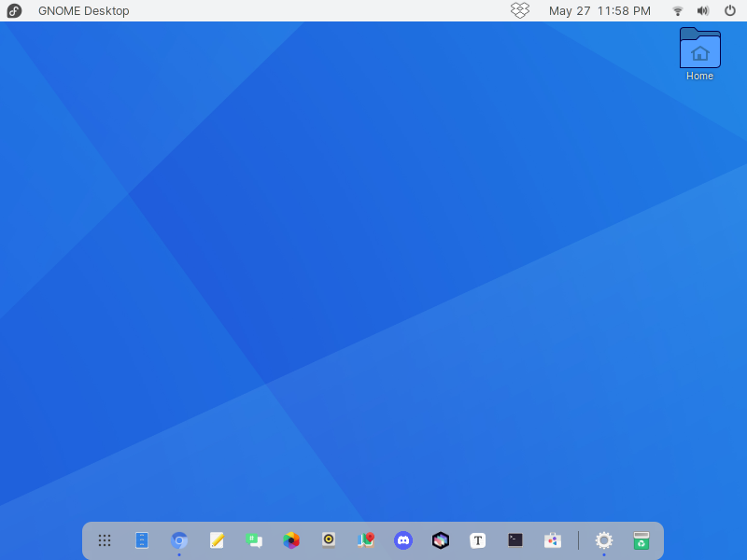Open the Wi-Fi network indicator

[678, 10]
